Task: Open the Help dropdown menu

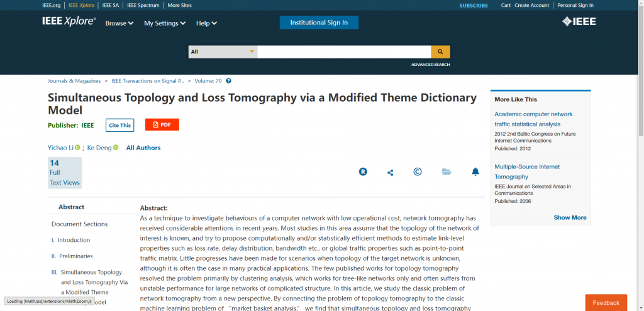Action: click(x=206, y=23)
